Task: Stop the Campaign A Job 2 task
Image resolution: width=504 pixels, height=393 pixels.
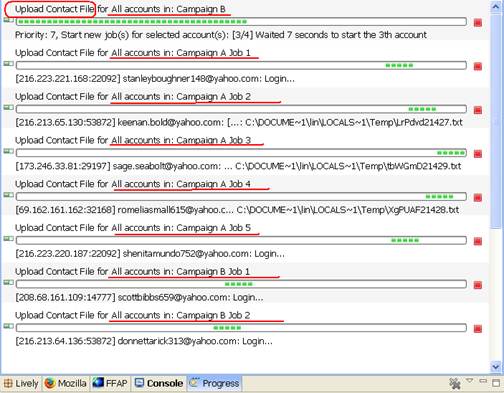Action: pos(478,110)
